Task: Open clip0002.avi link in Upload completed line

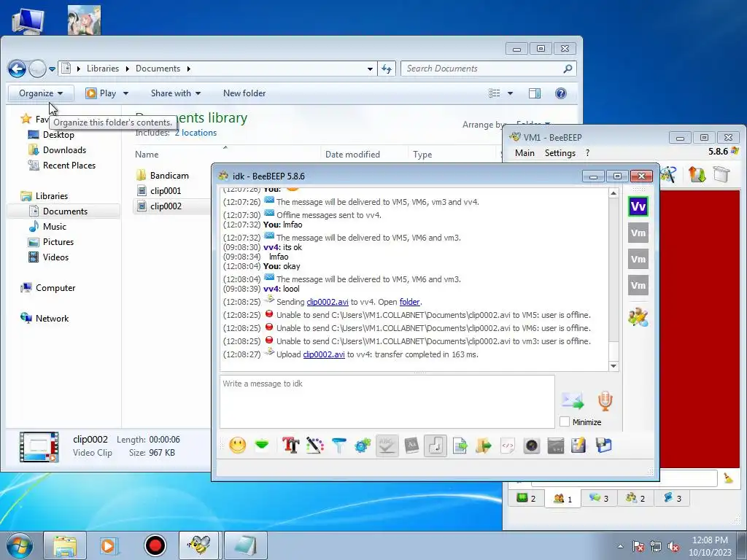Action: point(323,354)
